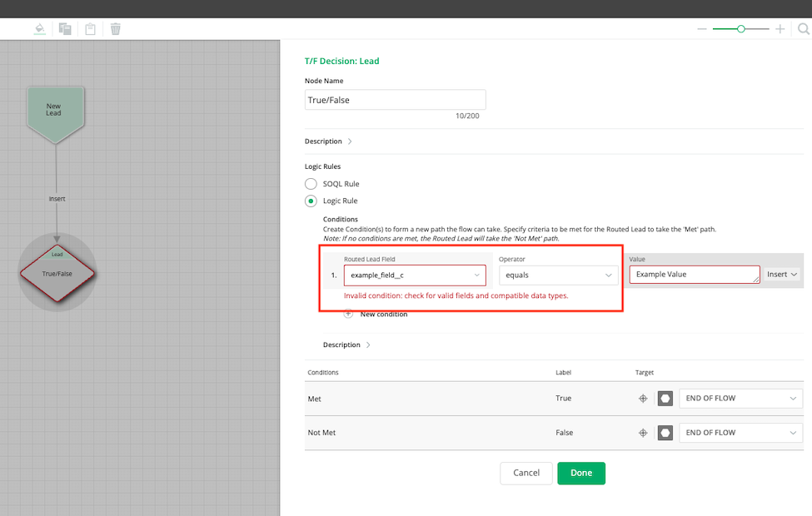
Task: Click the target crosshair icon for Met
Action: pyautogui.click(x=643, y=399)
